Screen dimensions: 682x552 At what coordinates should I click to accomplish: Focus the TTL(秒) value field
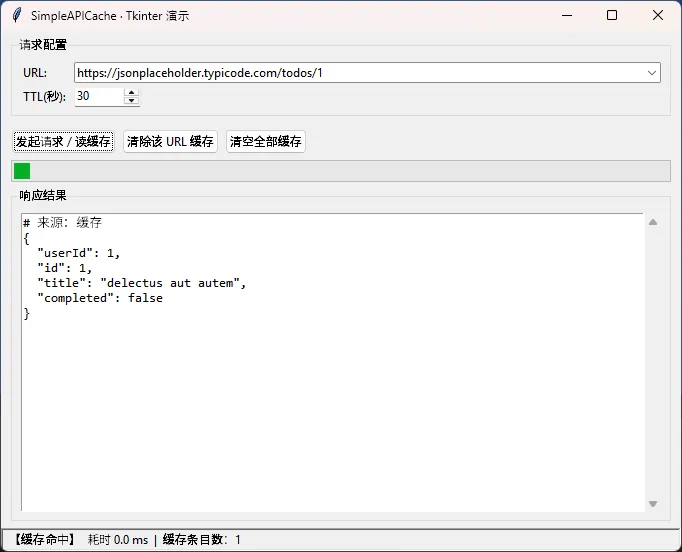pos(98,96)
